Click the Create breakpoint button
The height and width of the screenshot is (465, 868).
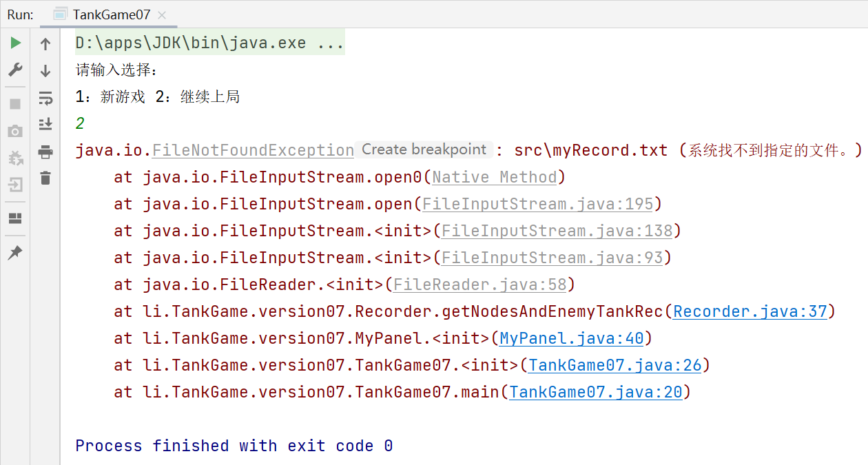(x=424, y=149)
